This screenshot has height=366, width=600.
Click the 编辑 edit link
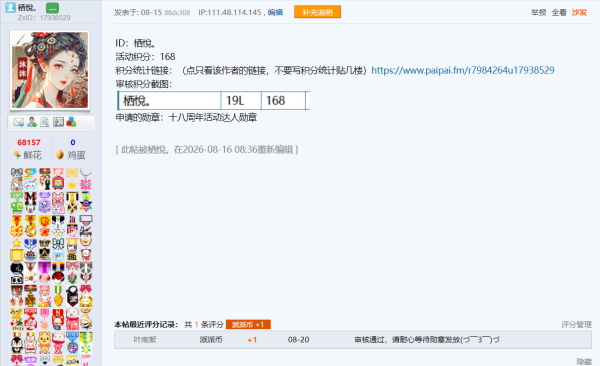click(x=275, y=13)
